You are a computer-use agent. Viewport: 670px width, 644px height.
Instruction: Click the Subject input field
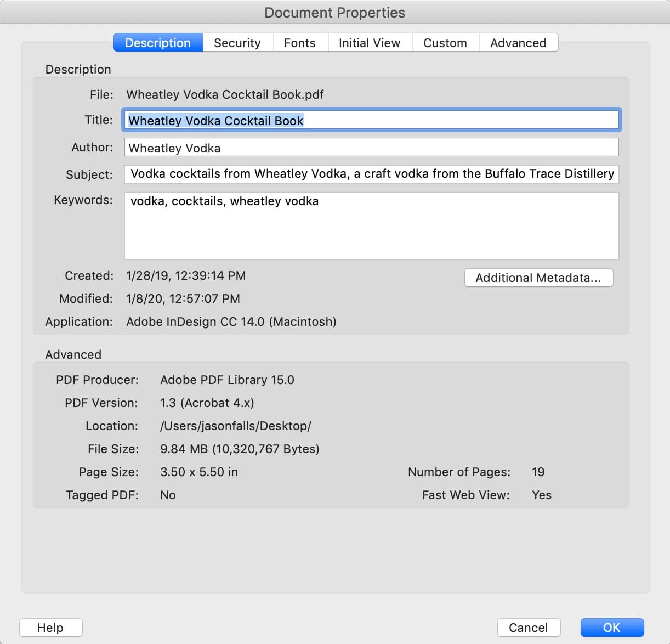(x=372, y=174)
